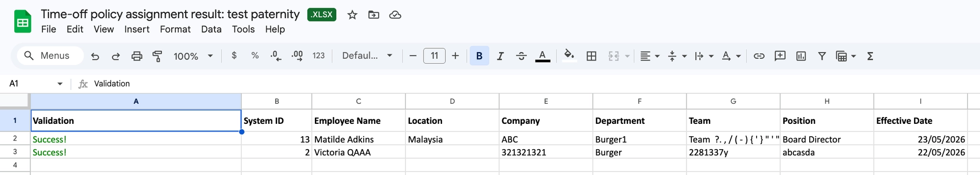Print the spreadsheet
The height and width of the screenshot is (175, 980).
click(137, 56)
